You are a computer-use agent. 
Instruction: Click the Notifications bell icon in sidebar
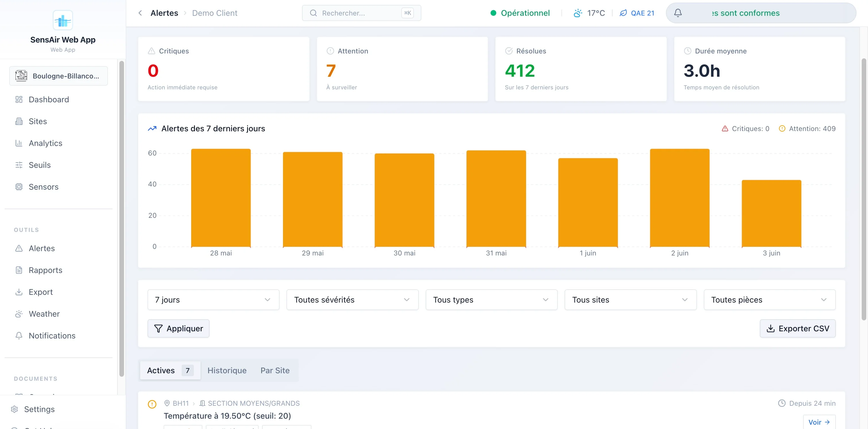[19, 336]
